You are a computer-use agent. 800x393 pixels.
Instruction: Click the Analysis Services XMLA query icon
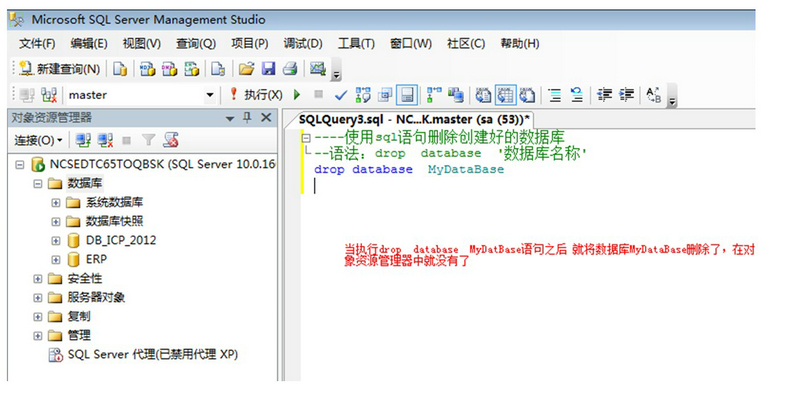click(191, 69)
